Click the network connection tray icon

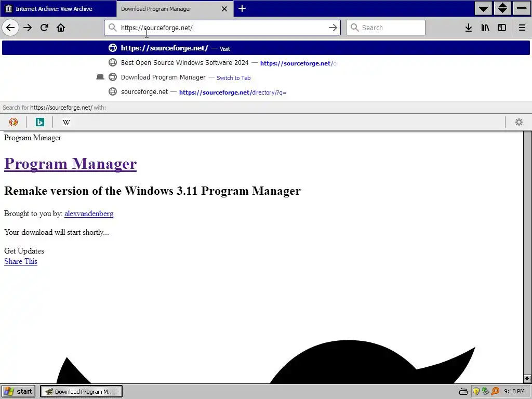[486, 392]
